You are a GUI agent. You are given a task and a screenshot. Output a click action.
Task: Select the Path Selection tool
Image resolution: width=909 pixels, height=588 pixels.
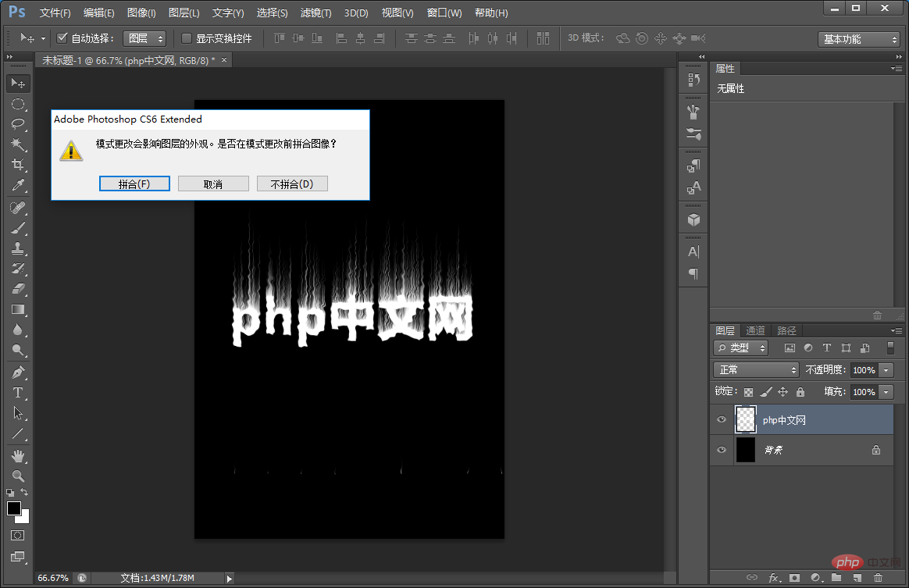tap(18, 413)
